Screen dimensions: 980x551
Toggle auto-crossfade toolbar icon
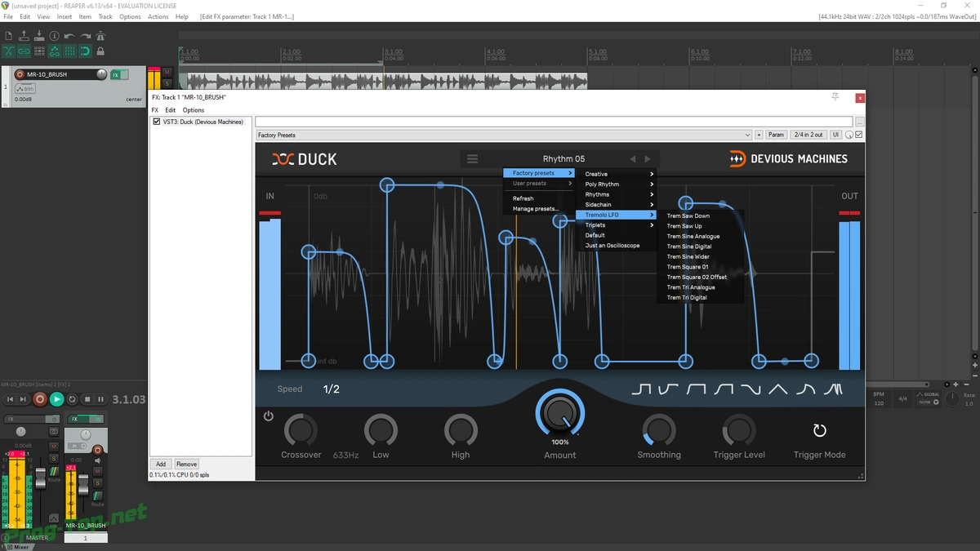pos(9,51)
